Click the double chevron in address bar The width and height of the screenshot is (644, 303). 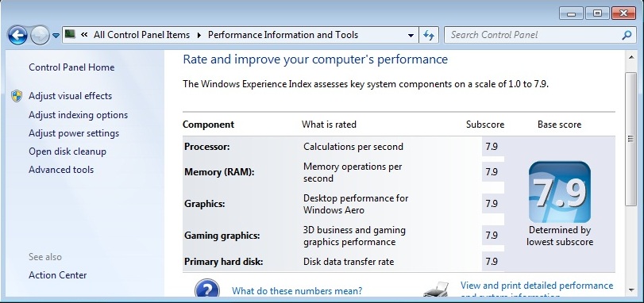(x=84, y=35)
